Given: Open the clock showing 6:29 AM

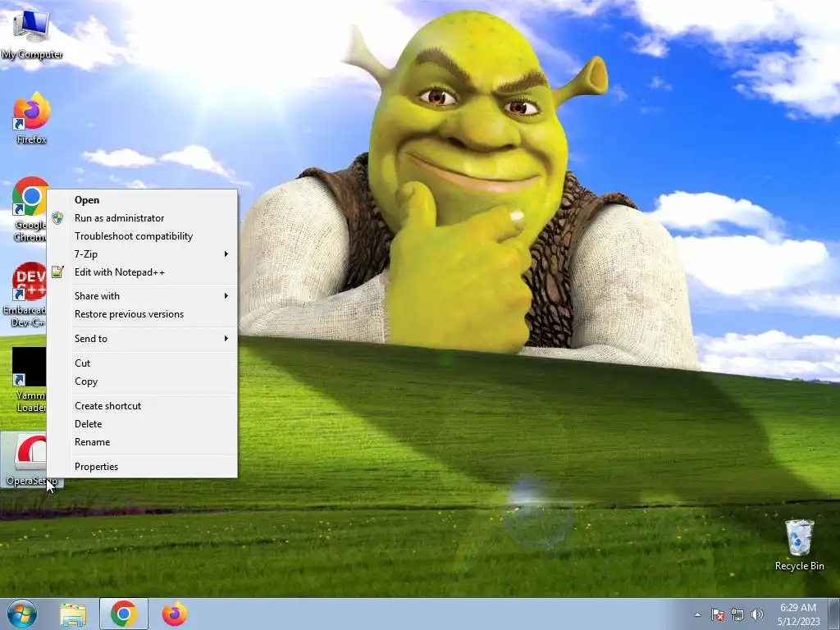Looking at the screenshot, I should pos(798,614).
